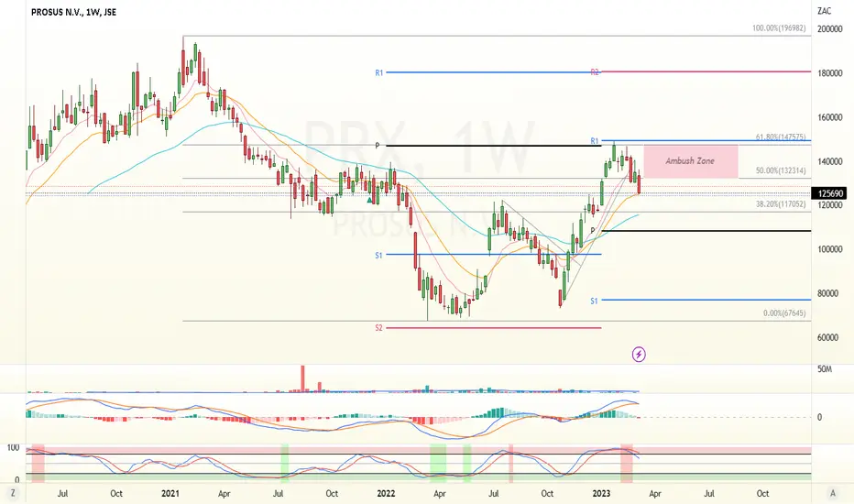This screenshot has height=504, width=854.
Task: Click the 50.00%(132314) Fibonacci label
Action: click(x=781, y=170)
